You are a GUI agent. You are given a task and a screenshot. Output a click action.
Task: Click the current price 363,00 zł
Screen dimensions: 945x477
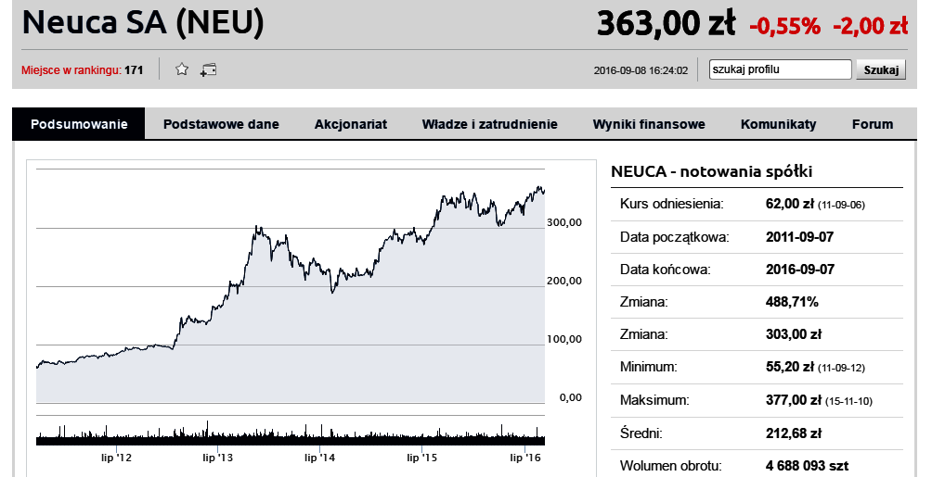[x=666, y=24]
